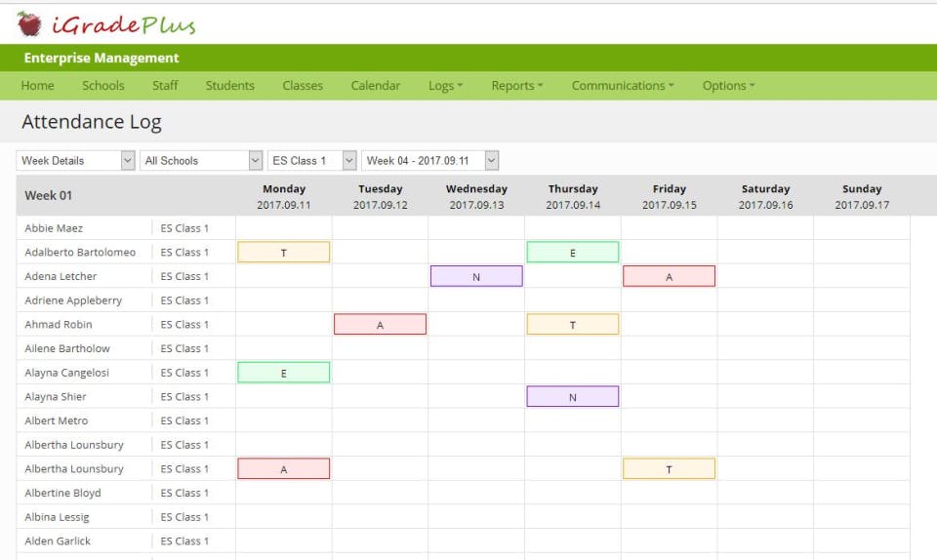Open the Logs menu
The width and height of the screenshot is (937, 560).
tap(445, 86)
